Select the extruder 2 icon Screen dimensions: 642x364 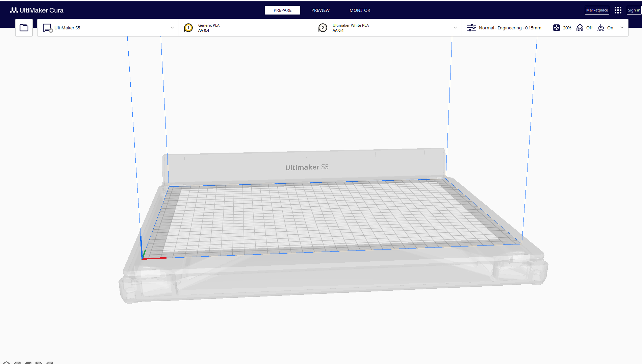[x=323, y=28]
